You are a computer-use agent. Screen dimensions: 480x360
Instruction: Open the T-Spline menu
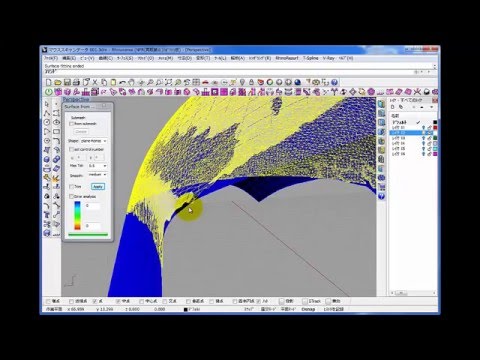tap(310, 58)
